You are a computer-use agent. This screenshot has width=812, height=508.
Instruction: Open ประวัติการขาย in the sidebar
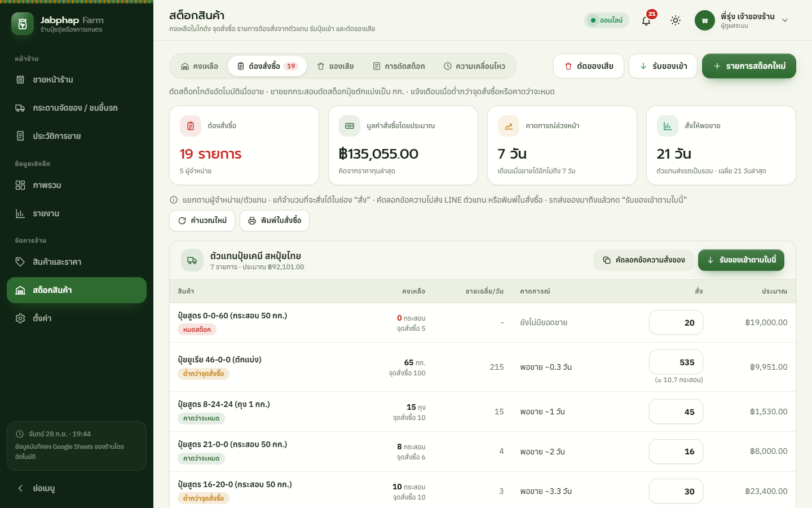pyautogui.click(x=77, y=136)
